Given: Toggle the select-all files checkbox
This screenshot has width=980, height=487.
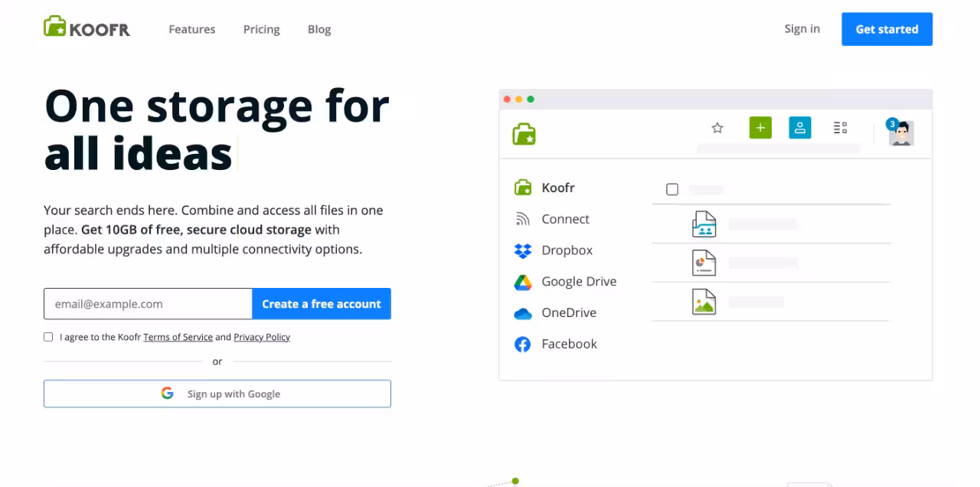Looking at the screenshot, I should click(x=672, y=189).
